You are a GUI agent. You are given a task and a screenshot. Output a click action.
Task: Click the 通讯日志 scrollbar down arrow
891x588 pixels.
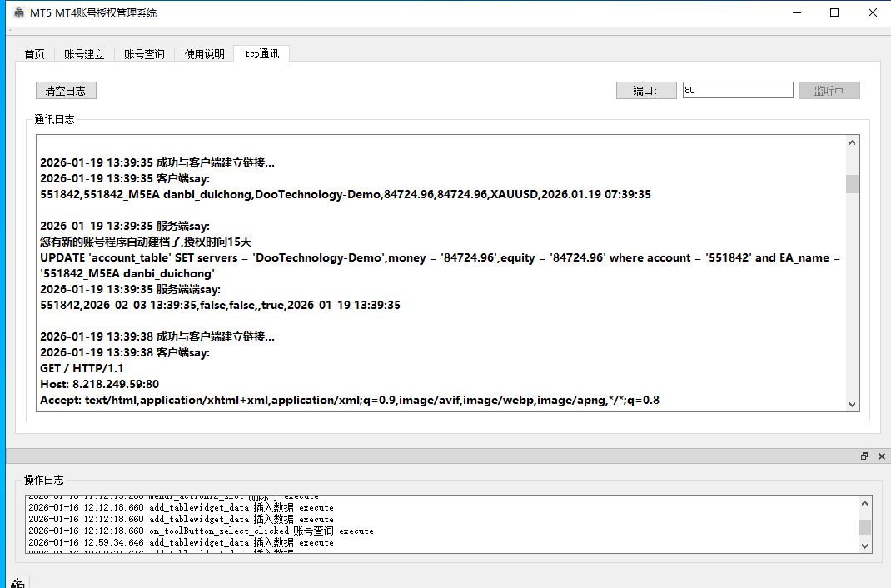(x=852, y=405)
